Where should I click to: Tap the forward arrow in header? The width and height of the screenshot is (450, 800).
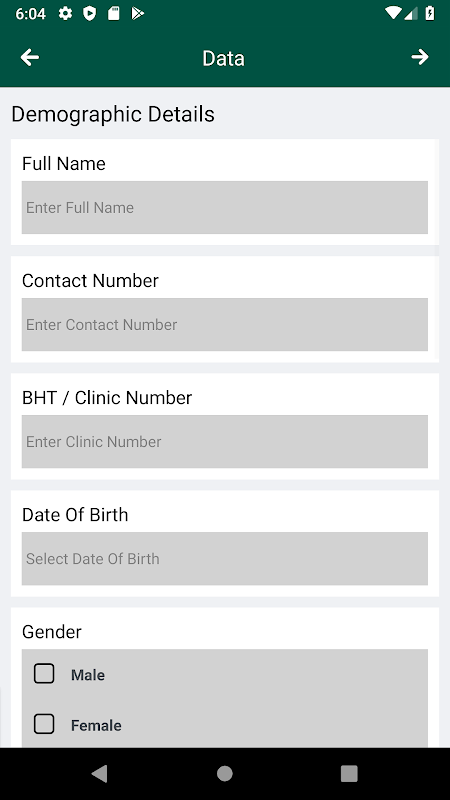(x=420, y=57)
